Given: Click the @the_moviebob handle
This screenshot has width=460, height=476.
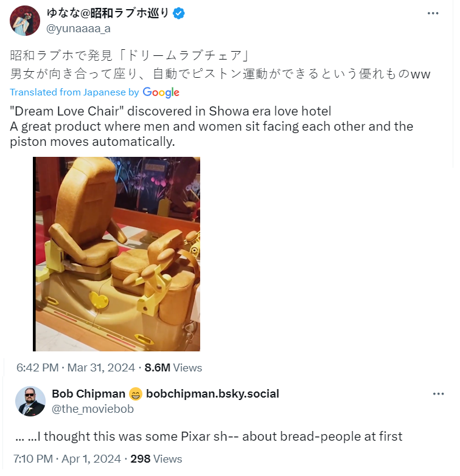Looking at the screenshot, I should click(x=92, y=409).
